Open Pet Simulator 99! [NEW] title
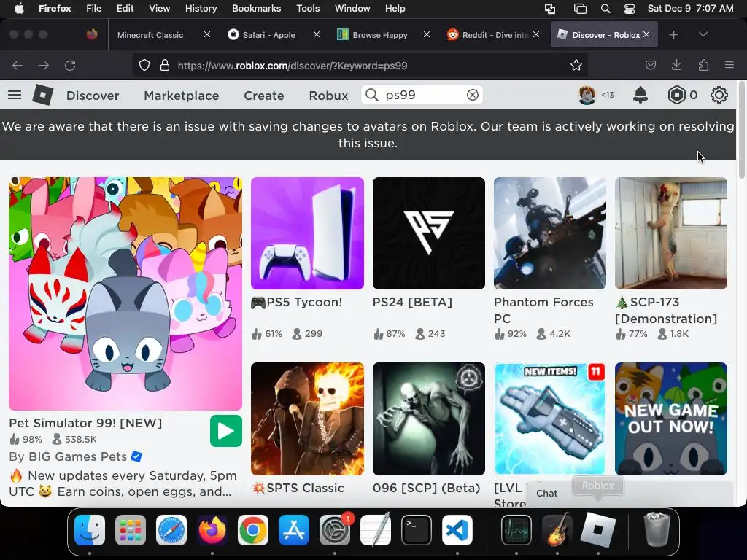Screen dimensions: 747x560 point(86,423)
